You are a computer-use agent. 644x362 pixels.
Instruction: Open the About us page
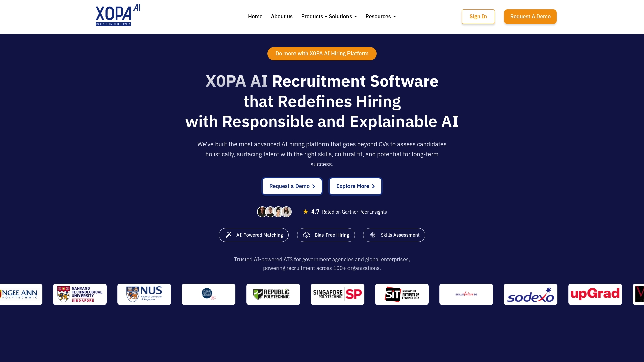[x=281, y=16]
